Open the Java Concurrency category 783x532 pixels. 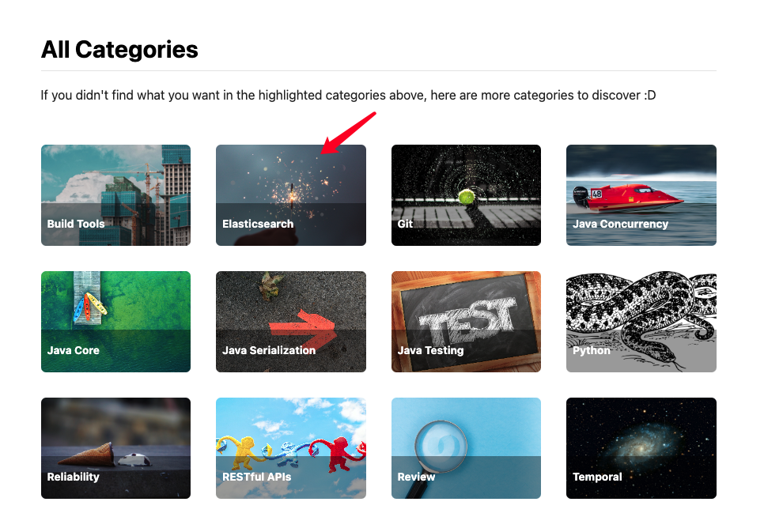click(x=641, y=195)
